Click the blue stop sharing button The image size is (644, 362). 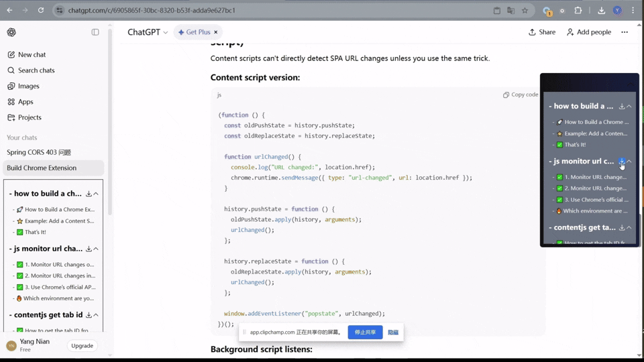point(365,332)
